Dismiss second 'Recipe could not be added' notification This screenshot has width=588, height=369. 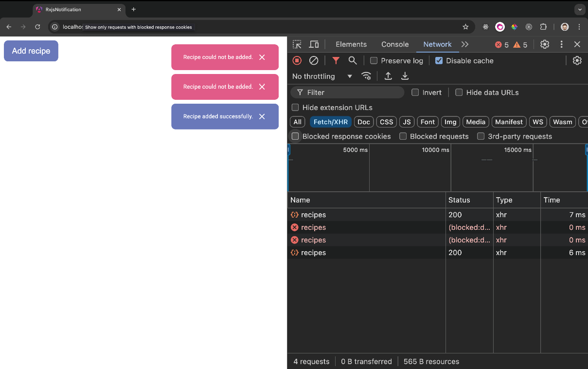[x=262, y=87]
